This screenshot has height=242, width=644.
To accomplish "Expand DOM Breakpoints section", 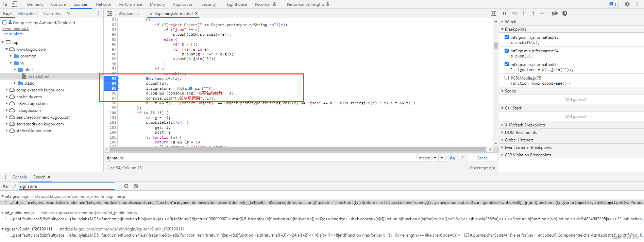I will [x=572, y=133].
